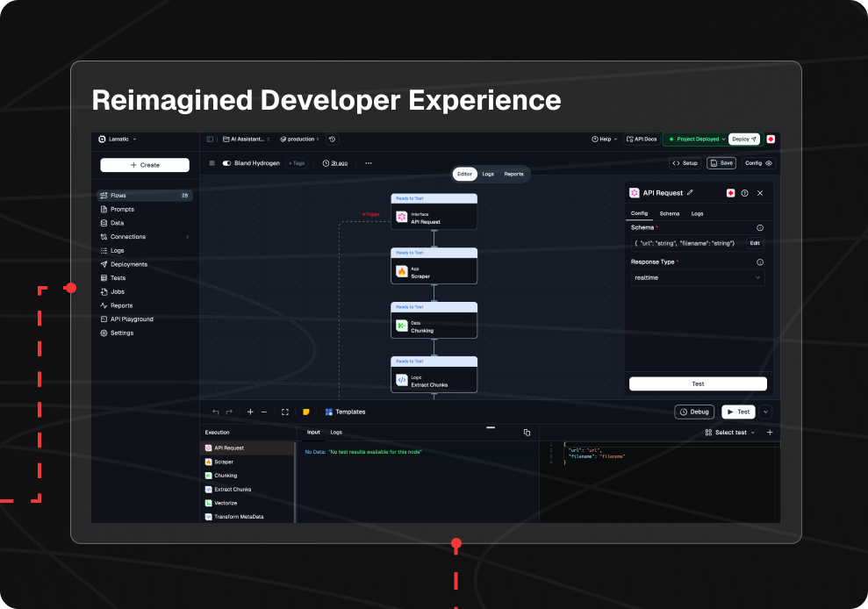
Task: Open the Help dropdown menu
Action: 604,140
